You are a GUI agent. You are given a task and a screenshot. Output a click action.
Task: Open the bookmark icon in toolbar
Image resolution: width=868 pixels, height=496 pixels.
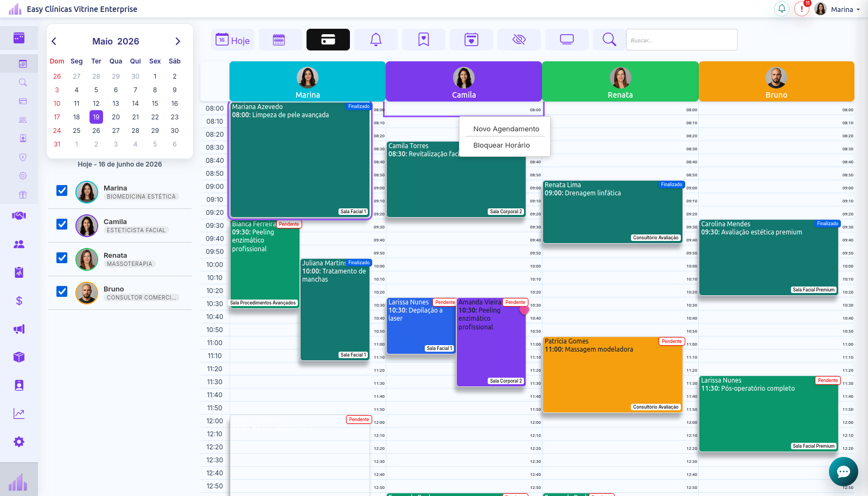click(424, 40)
